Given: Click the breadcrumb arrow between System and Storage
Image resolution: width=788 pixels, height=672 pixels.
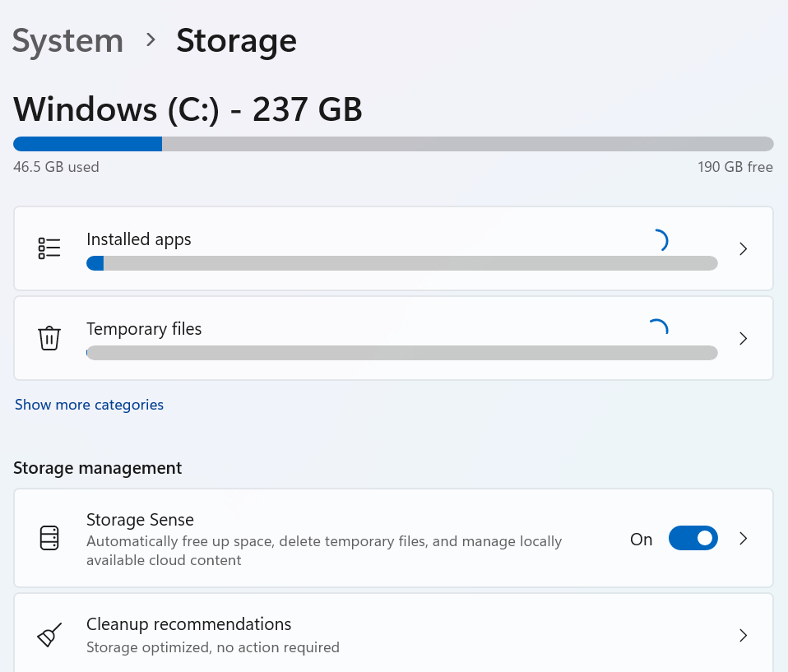Looking at the screenshot, I should (151, 39).
